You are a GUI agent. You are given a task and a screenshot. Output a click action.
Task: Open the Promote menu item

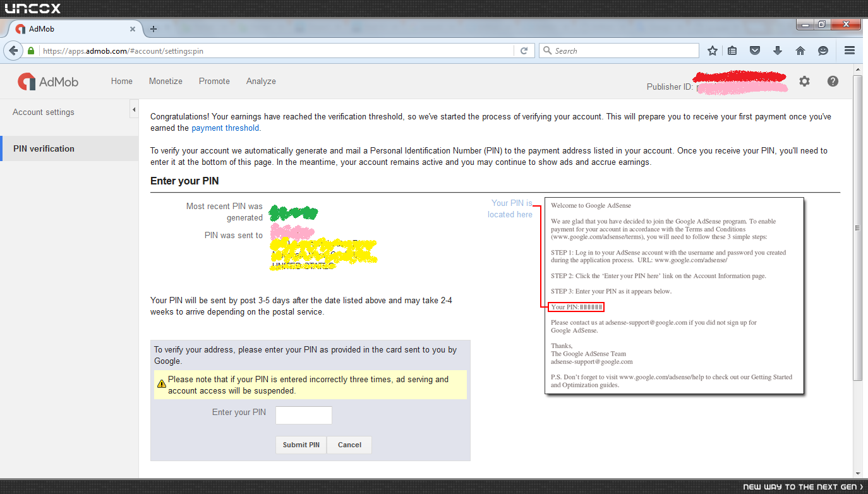coord(214,81)
